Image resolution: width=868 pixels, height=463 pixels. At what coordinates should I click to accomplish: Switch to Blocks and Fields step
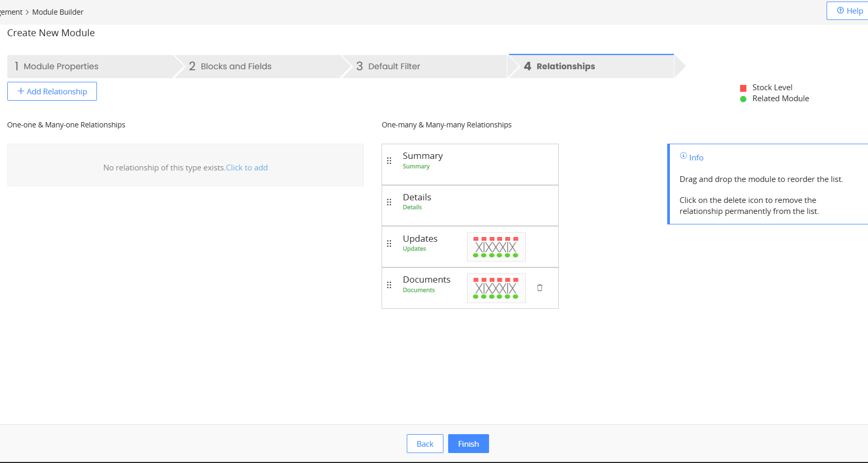pyautogui.click(x=236, y=67)
